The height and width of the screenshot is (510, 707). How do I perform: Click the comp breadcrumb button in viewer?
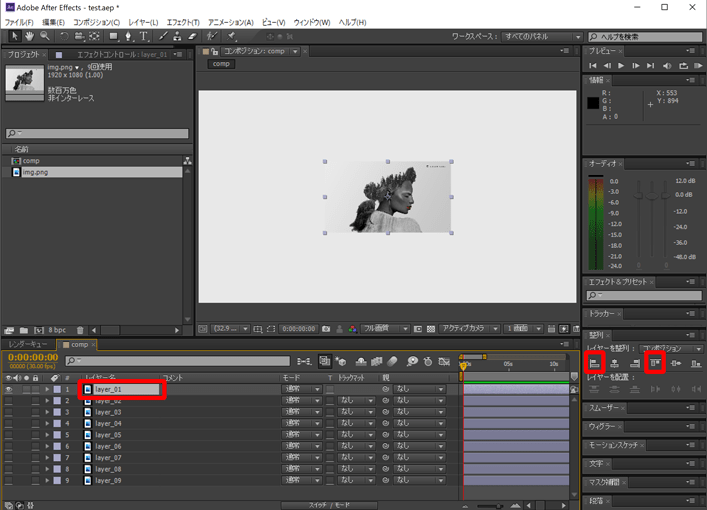(x=221, y=64)
